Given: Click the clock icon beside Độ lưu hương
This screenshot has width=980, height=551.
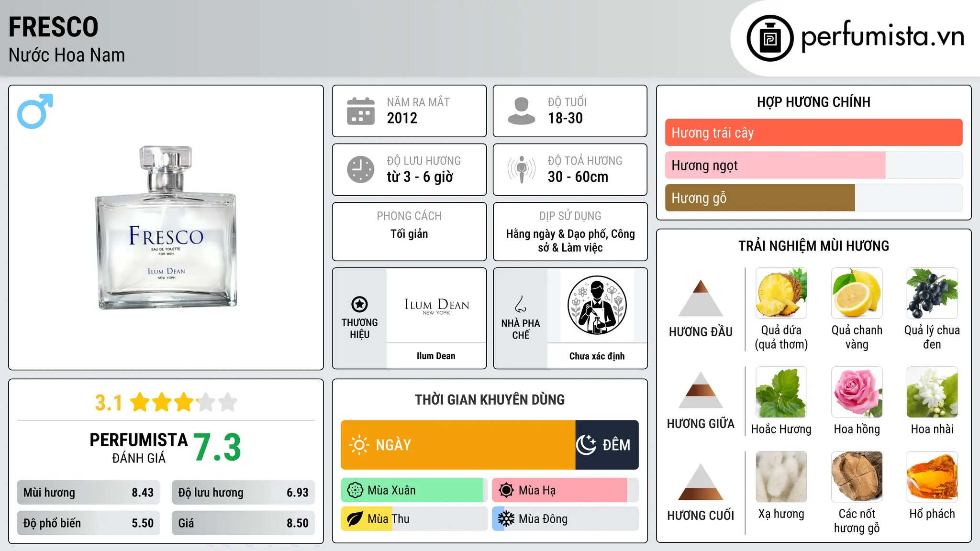Looking at the screenshot, I should coord(361,169).
